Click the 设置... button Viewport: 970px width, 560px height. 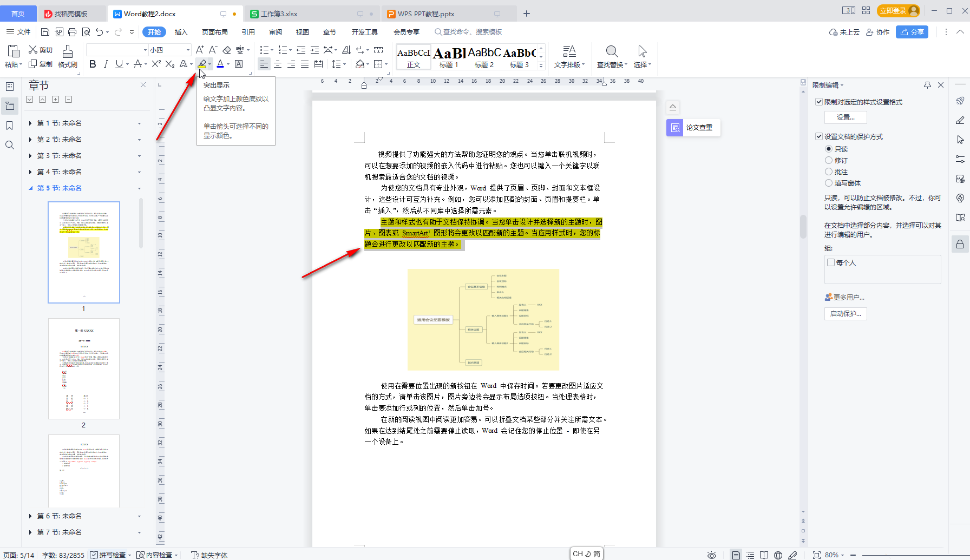[846, 117]
